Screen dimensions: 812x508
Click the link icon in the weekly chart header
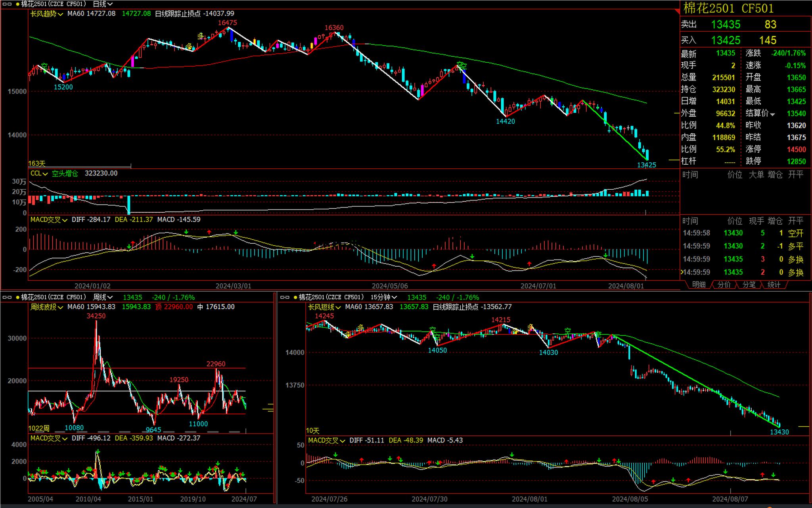pyautogui.click(x=7, y=297)
